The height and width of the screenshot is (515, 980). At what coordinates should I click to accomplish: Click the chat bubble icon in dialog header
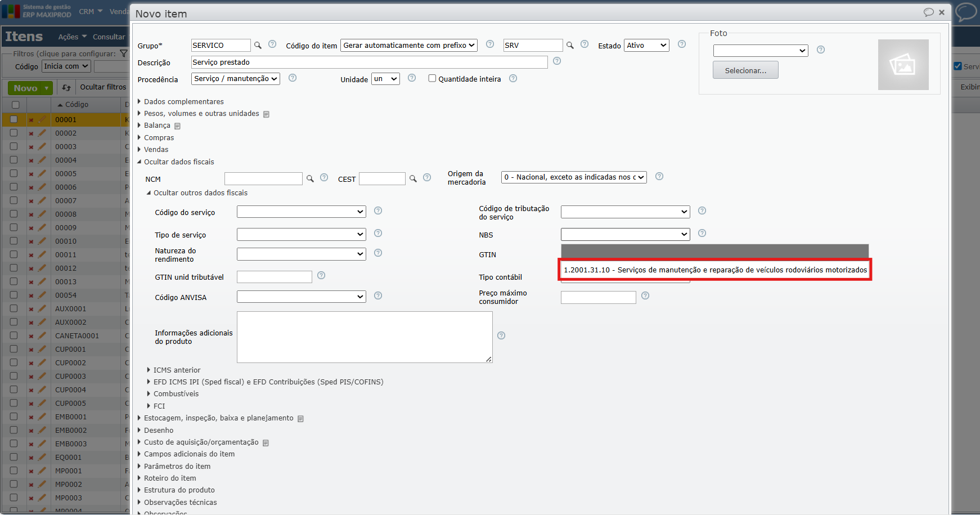click(929, 12)
